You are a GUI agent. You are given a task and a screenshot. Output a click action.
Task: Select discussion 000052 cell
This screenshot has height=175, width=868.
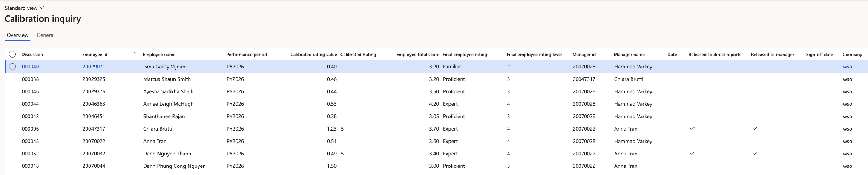pos(30,154)
